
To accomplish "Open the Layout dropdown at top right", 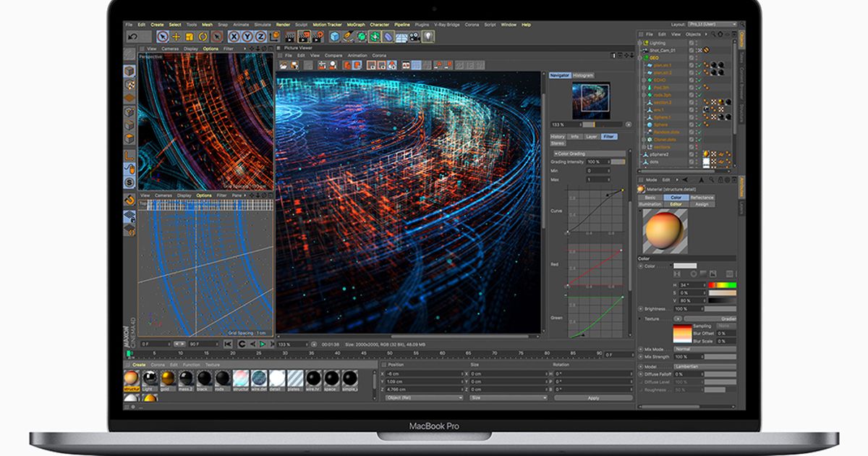I will pos(713,25).
